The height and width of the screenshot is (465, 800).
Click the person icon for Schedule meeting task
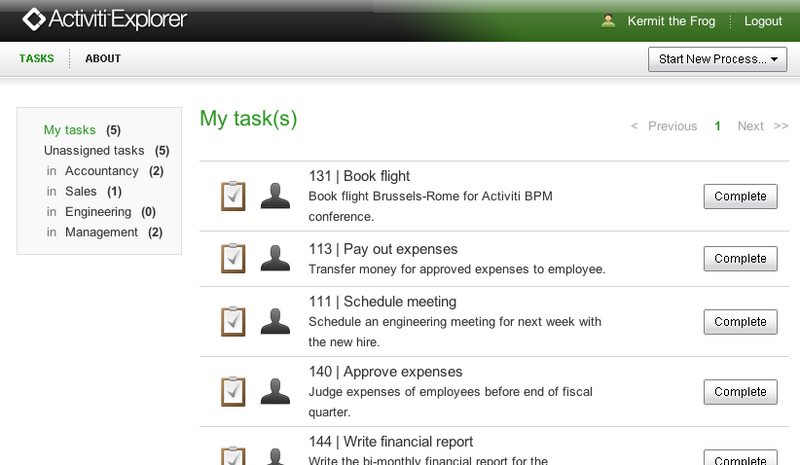coord(276,321)
